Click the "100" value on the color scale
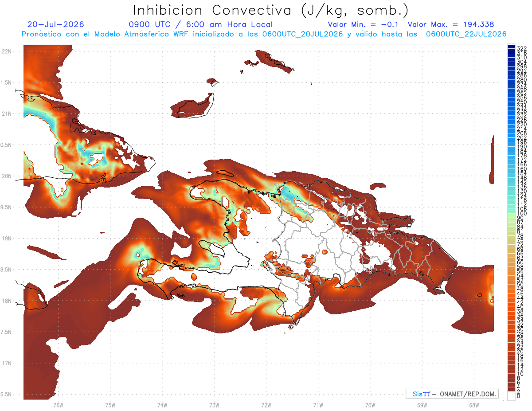 pos(522,214)
